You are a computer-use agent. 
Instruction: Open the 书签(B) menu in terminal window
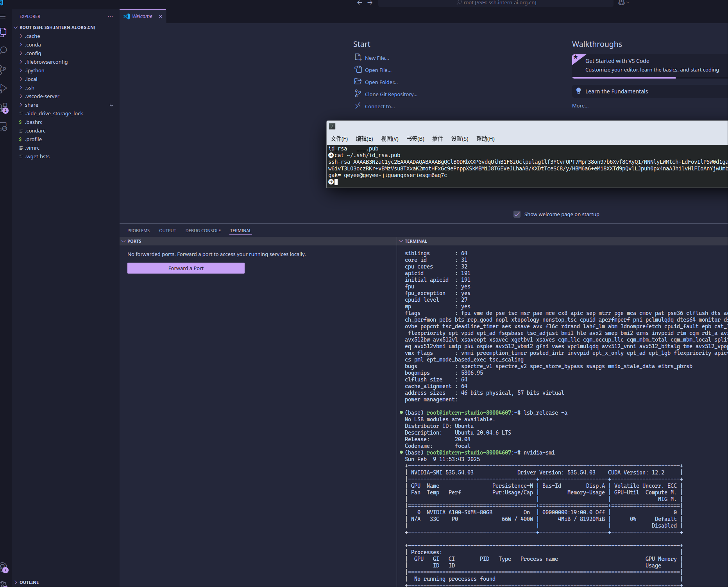(415, 139)
